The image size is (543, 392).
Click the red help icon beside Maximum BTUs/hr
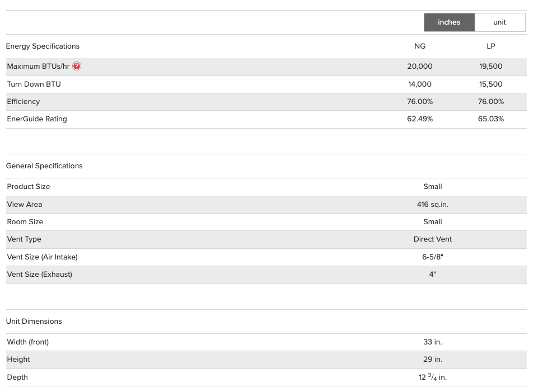[77, 66]
